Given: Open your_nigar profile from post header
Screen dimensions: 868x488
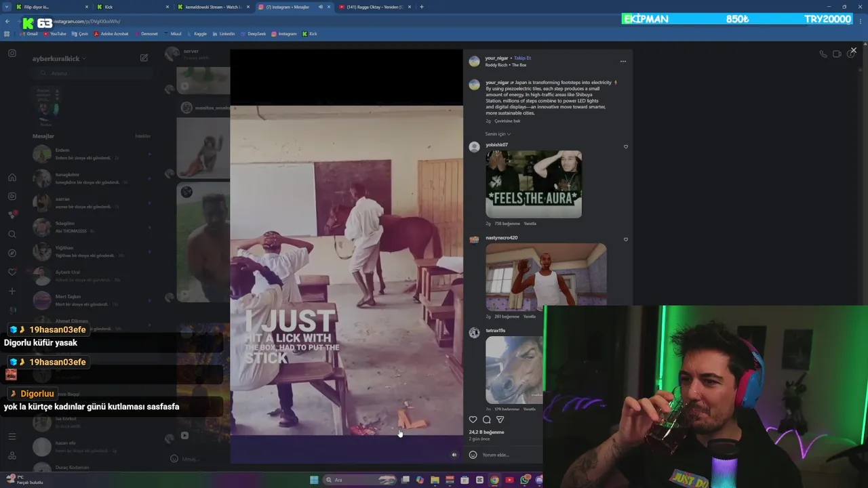Looking at the screenshot, I should pyautogui.click(x=496, y=58).
